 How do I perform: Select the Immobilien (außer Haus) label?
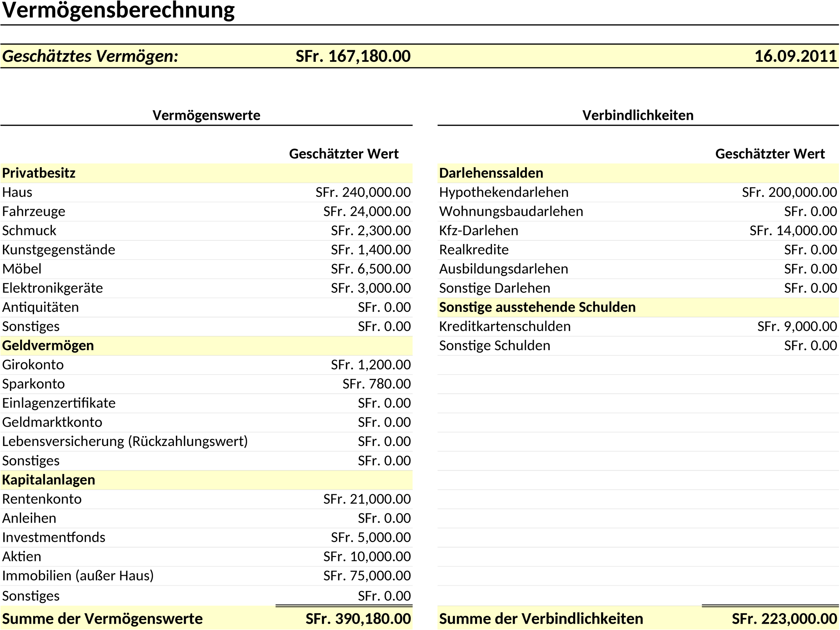click(78, 576)
